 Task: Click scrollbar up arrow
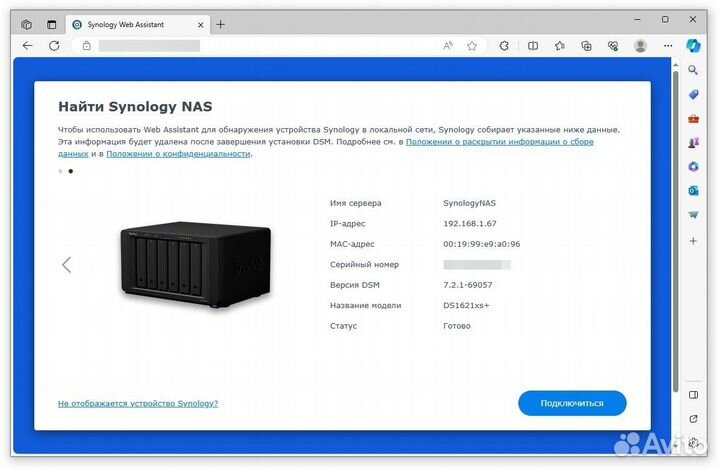[675, 65]
